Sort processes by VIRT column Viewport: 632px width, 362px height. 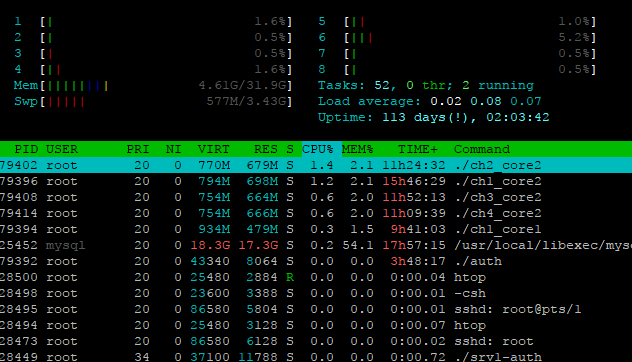(x=213, y=150)
